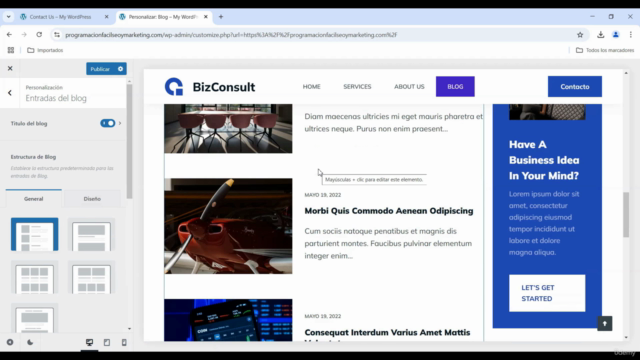
Task: Close the Personalizar: Blog browser tab
Action: [206, 17]
